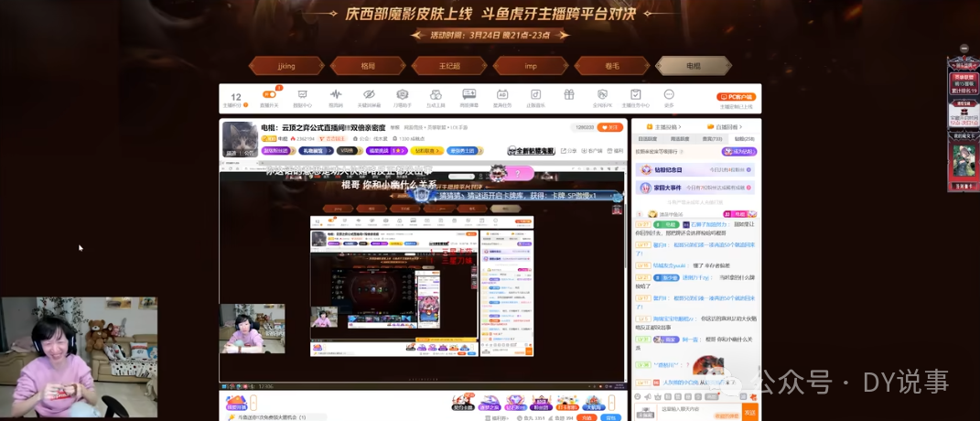This screenshot has width=980, height=421.
Task: Click the chat emoji smiley icon
Action: pos(638,396)
